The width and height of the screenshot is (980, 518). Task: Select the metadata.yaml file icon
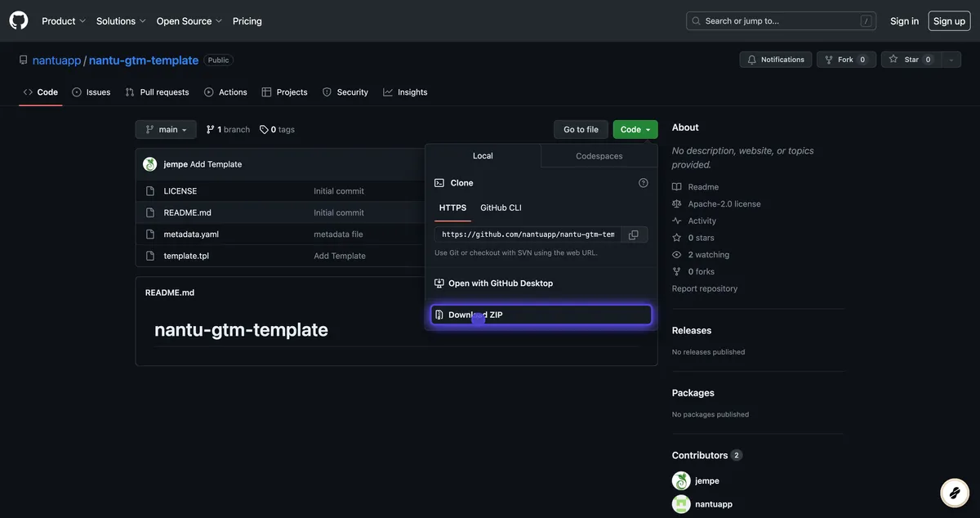pyautogui.click(x=150, y=234)
